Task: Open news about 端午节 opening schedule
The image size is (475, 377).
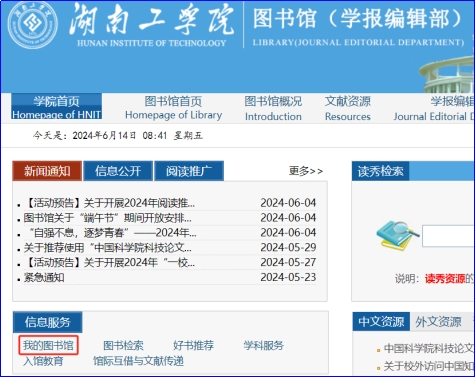Action: (x=107, y=218)
